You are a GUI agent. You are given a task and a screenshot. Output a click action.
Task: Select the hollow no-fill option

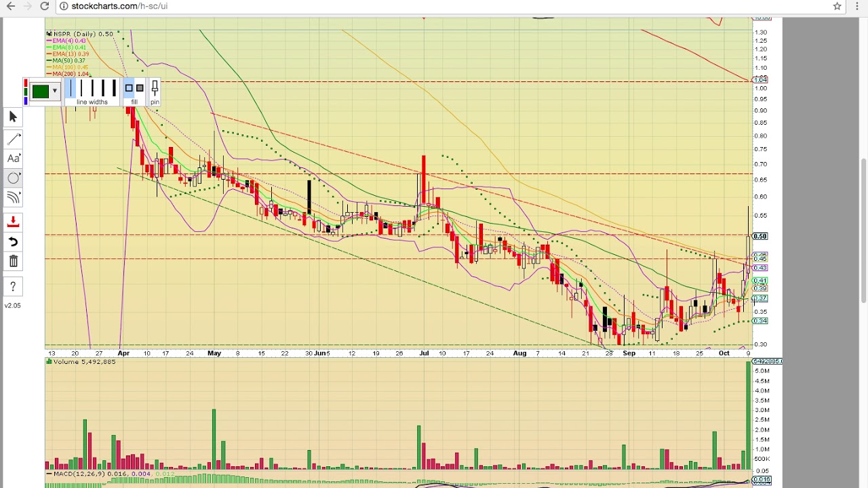[129, 88]
